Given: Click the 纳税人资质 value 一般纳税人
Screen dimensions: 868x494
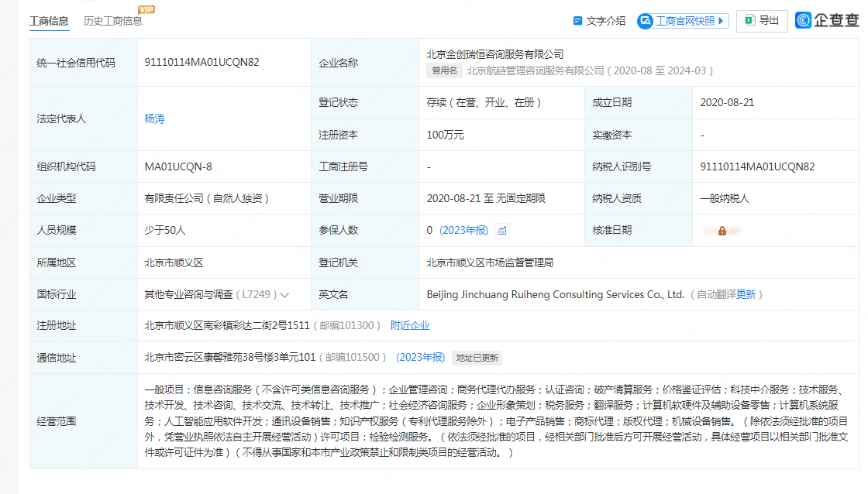Looking at the screenshot, I should [x=725, y=198].
